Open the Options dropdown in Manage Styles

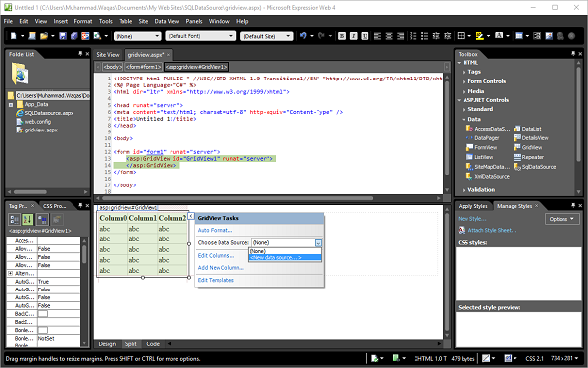pyautogui.click(x=563, y=219)
